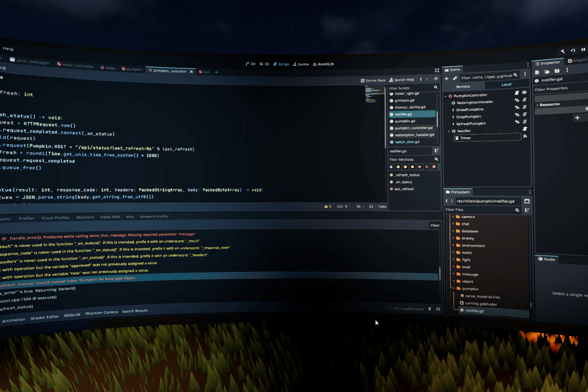The height and width of the screenshot is (392, 588).
Task: Click the add new node plus icon
Action: (x=447, y=79)
